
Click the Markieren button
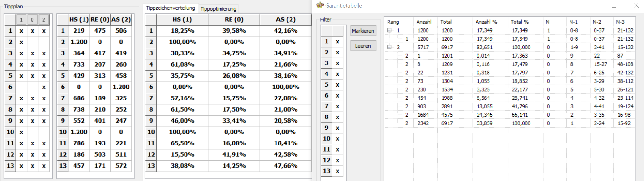[x=363, y=31]
